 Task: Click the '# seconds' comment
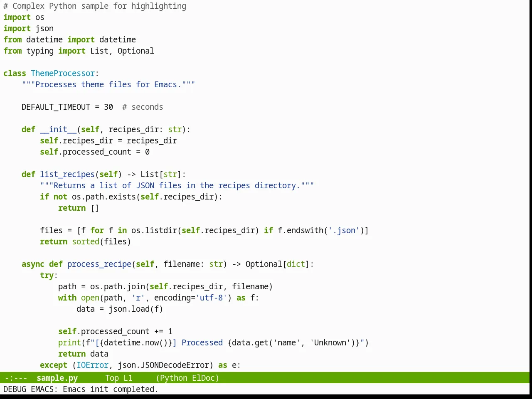click(143, 107)
